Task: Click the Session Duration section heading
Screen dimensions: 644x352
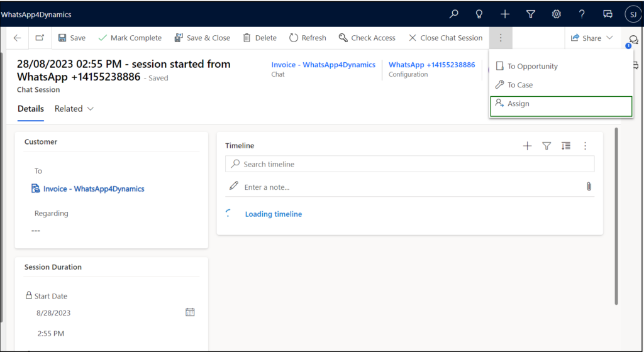Action: [53, 267]
